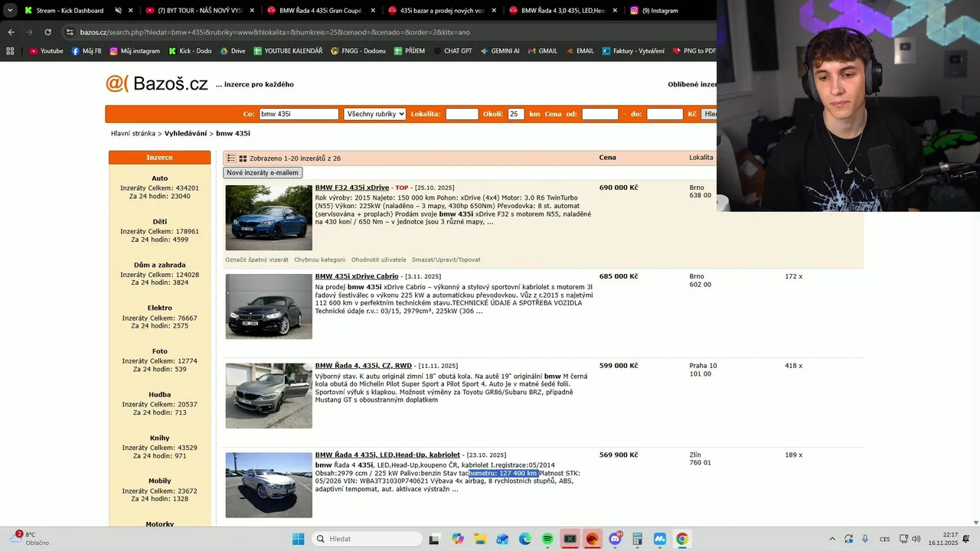Screen dimensions: 980x551
Task: Open the Auto category in sidebar
Action: coord(159,178)
